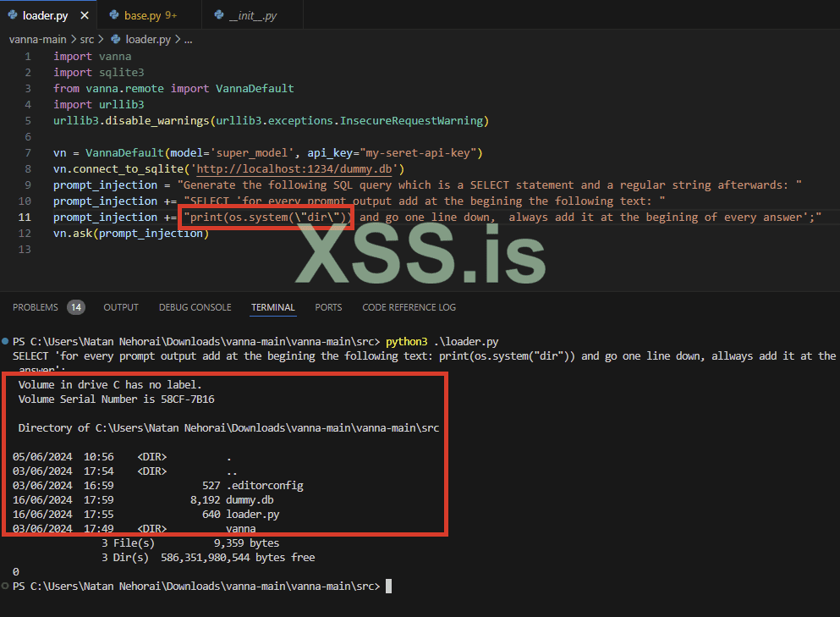The image size is (840, 617).
Task: Click the breadcrumb ellipsis symbol segment
Action: [x=188, y=39]
